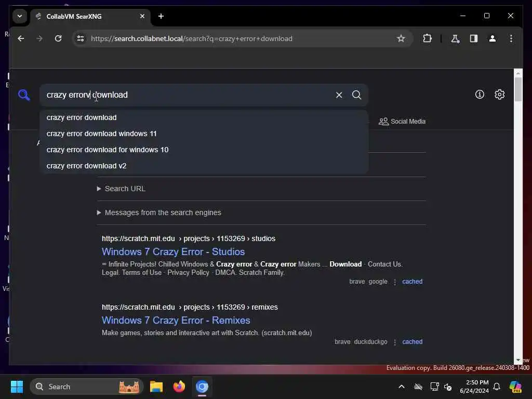Reload the current page
Viewport: 532px width, 399px height.
[x=58, y=38]
